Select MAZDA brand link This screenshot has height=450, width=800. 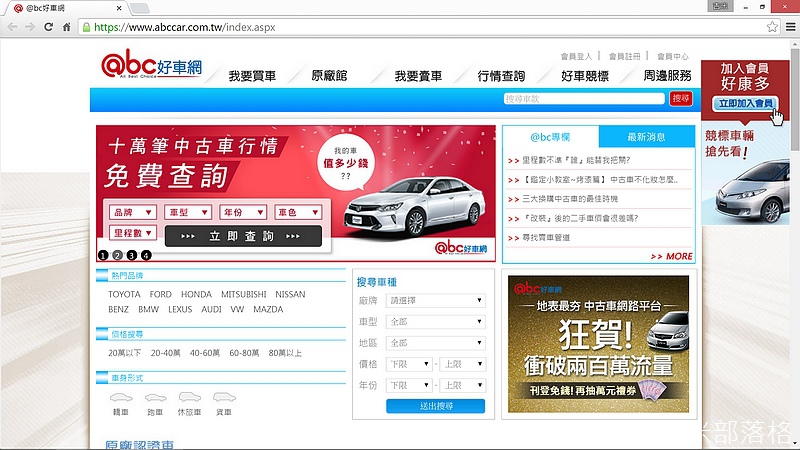[x=268, y=309]
